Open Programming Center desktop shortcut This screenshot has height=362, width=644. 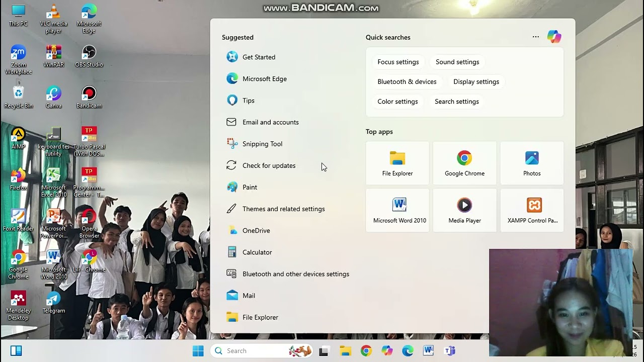(x=89, y=183)
